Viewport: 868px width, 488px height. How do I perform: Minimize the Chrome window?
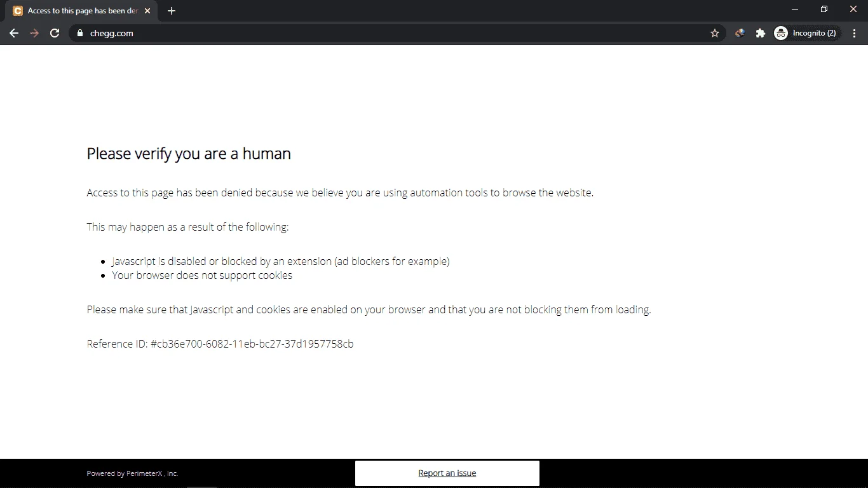pyautogui.click(x=795, y=9)
